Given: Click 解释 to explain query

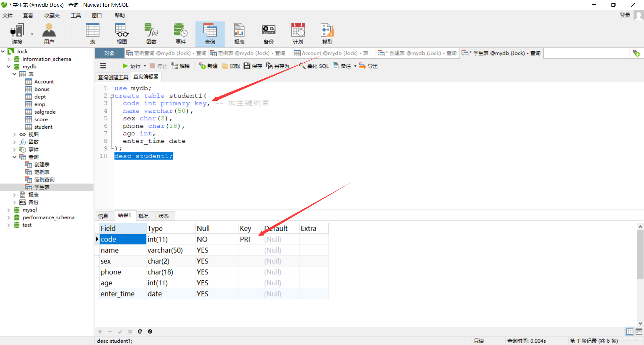Looking at the screenshot, I should [180, 66].
